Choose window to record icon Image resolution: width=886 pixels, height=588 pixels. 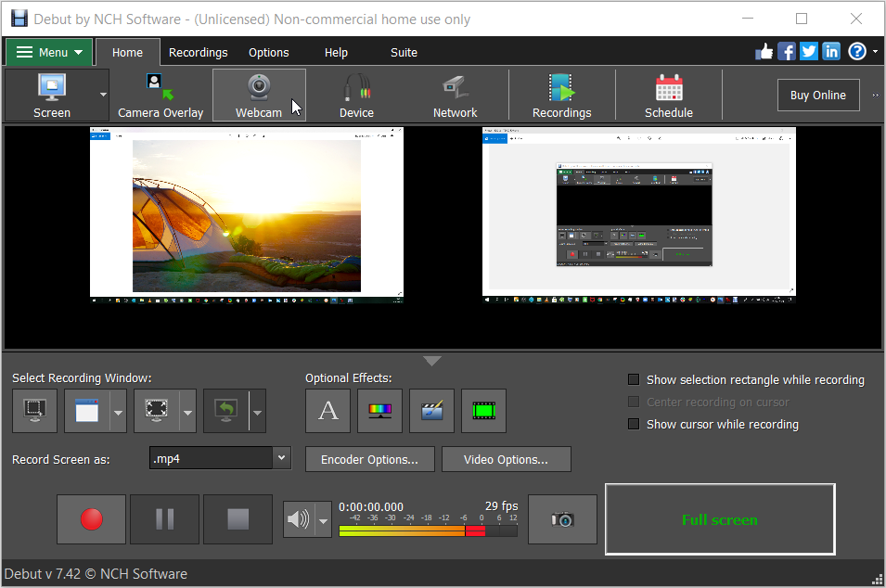[x=87, y=411]
